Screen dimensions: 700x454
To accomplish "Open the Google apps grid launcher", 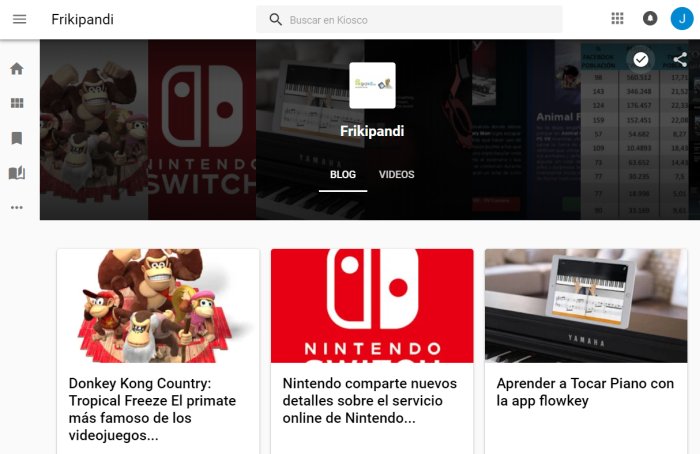I will point(617,19).
